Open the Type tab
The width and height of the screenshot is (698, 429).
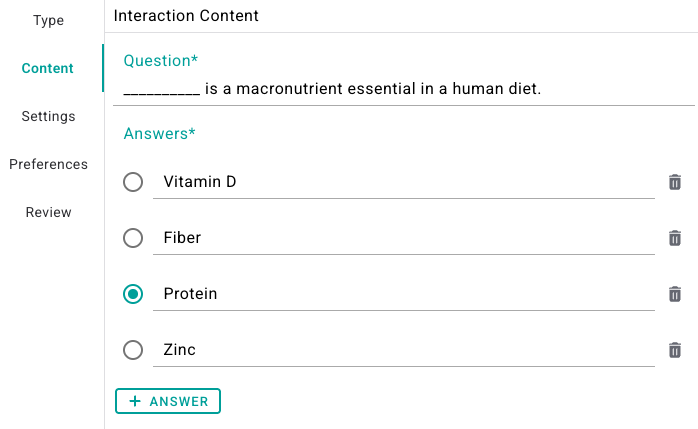[x=48, y=20]
